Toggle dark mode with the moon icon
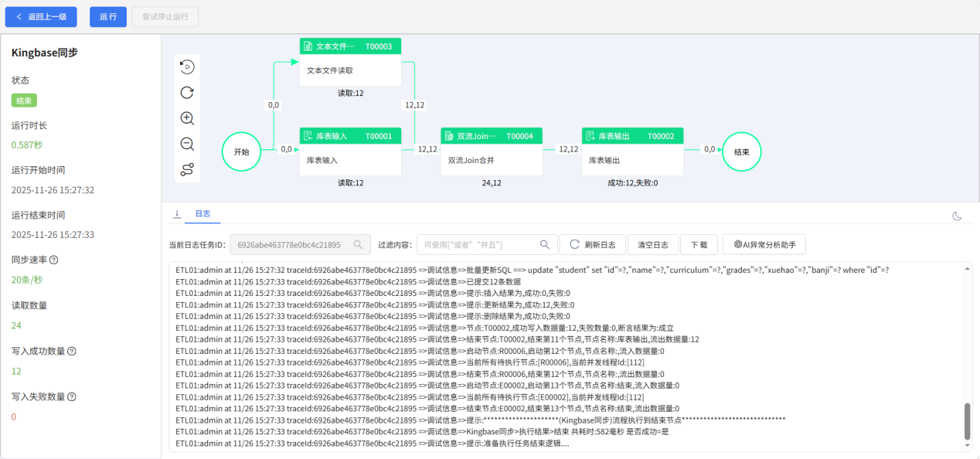This screenshot has width=980, height=459. point(957,216)
